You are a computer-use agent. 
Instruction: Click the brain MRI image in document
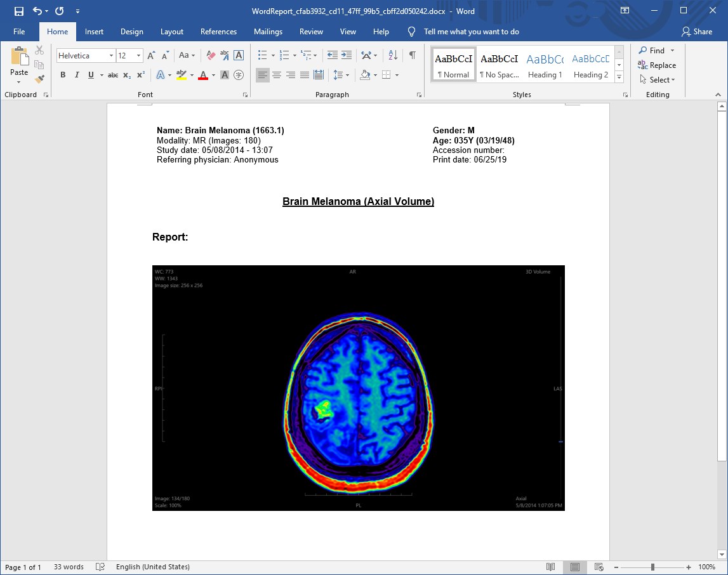tap(359, 388)
